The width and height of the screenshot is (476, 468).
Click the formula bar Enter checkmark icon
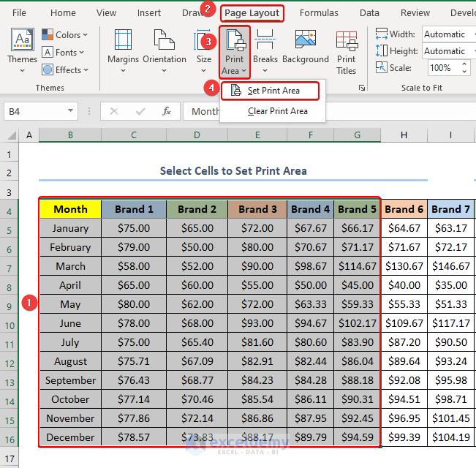[x=140, y=111]
